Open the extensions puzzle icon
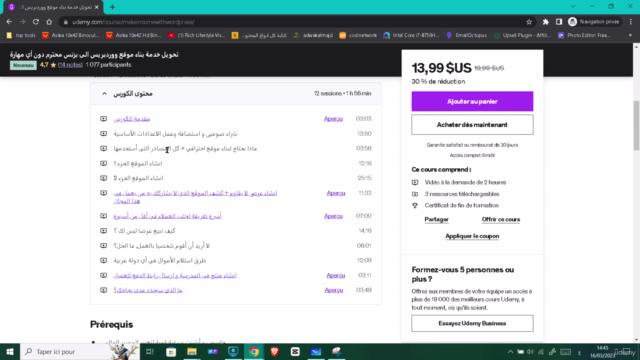 coord(545,22)
